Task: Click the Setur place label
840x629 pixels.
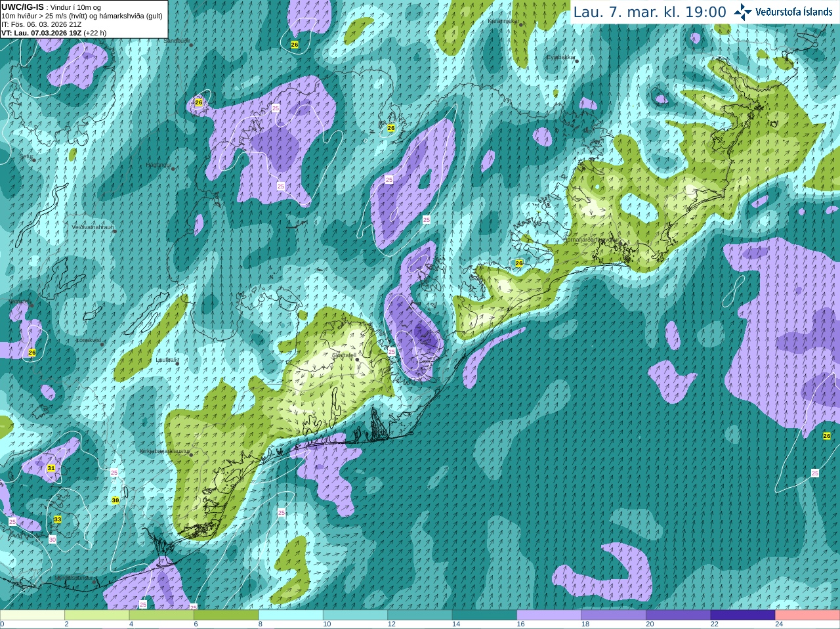Action: [x=26, y=157]
